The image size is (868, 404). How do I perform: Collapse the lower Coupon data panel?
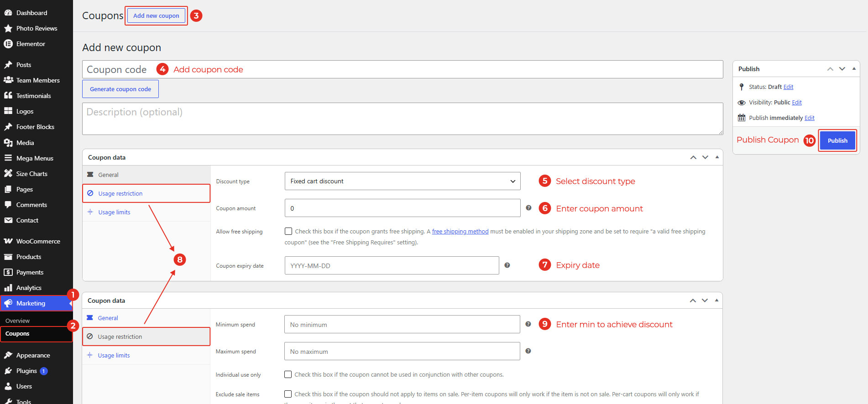click(716, 300)
